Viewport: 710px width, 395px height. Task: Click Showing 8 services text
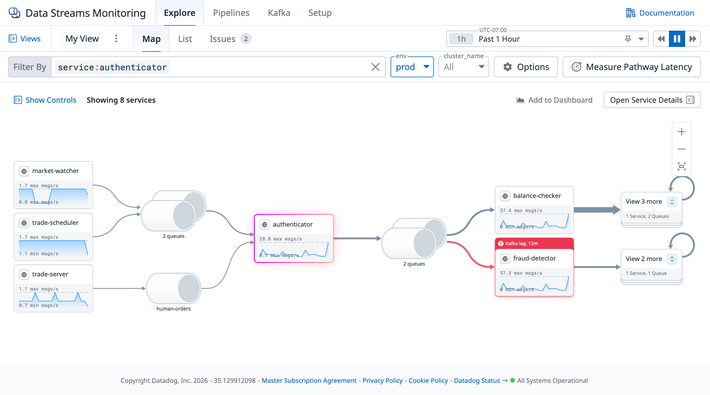121,100
